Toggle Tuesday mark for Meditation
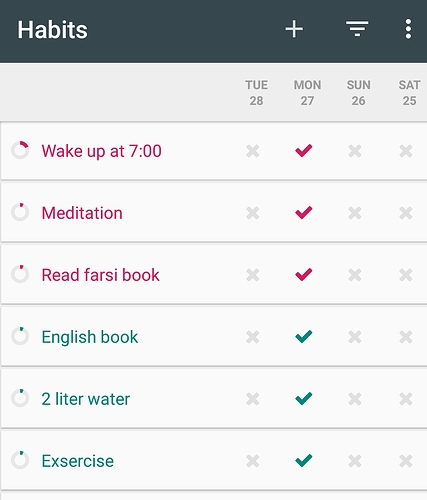Image resolution: width=427 pixels, height=500 pixels. click(x=253, y=213)
